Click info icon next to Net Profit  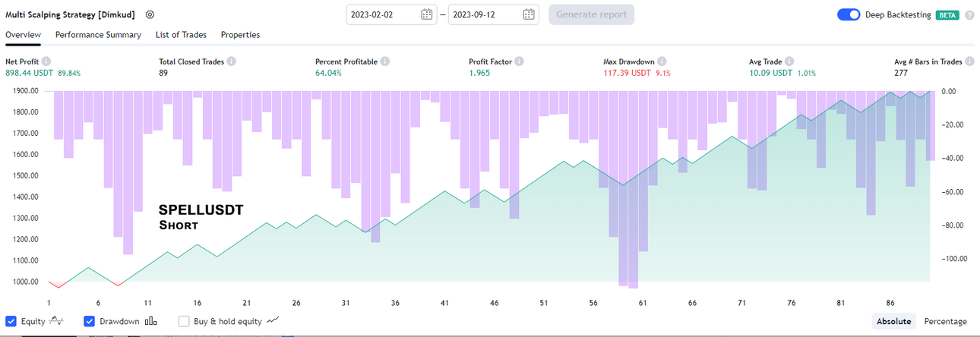point(46,61)
